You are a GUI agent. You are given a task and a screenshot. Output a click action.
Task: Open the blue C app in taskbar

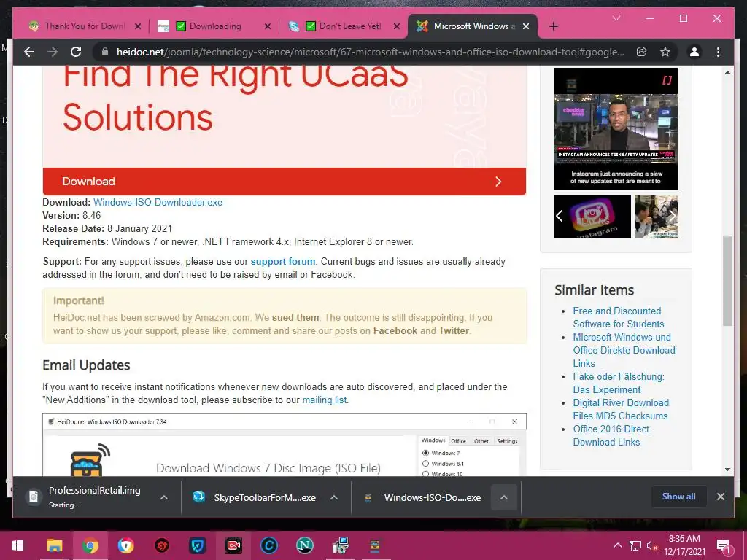(x=268, y=545)
